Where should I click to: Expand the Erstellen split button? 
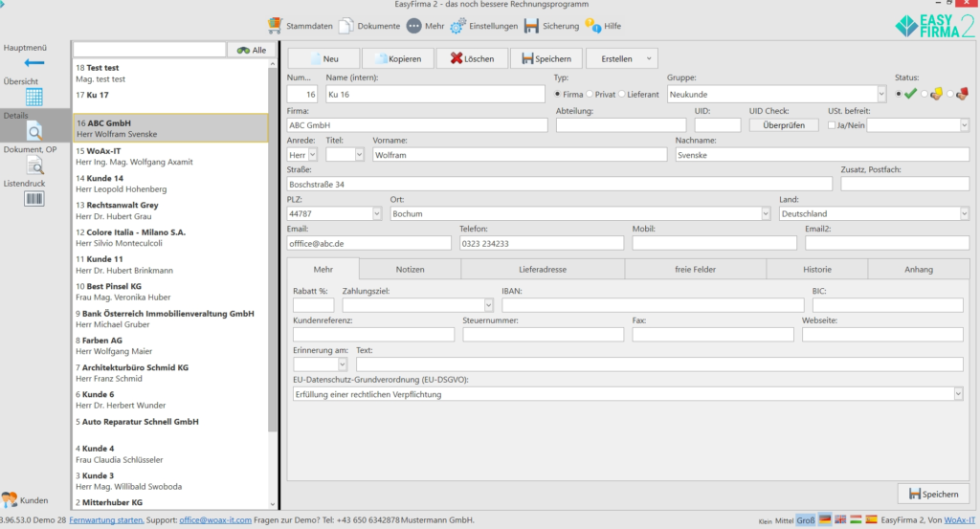pyautogui.click(x=649, y=58)
